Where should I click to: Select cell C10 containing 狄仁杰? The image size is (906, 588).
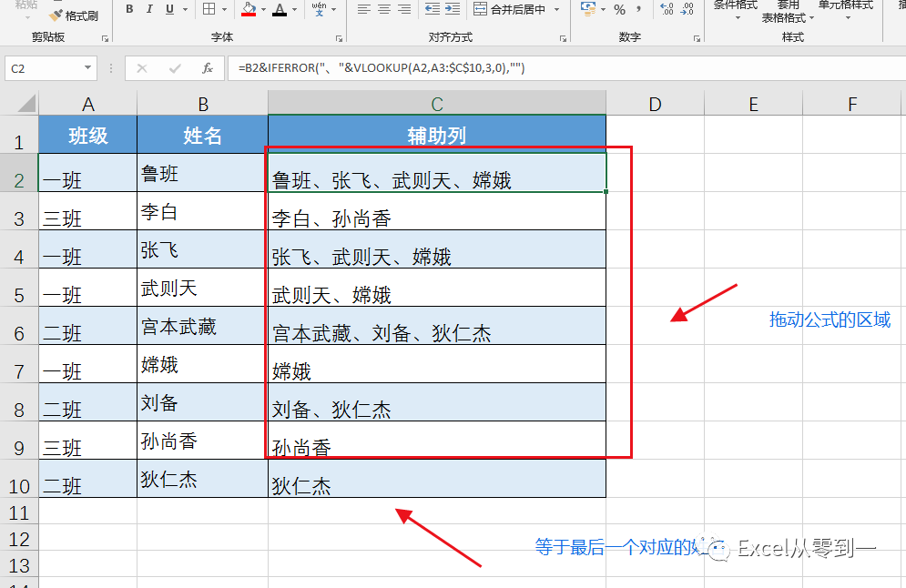point(437,479)
